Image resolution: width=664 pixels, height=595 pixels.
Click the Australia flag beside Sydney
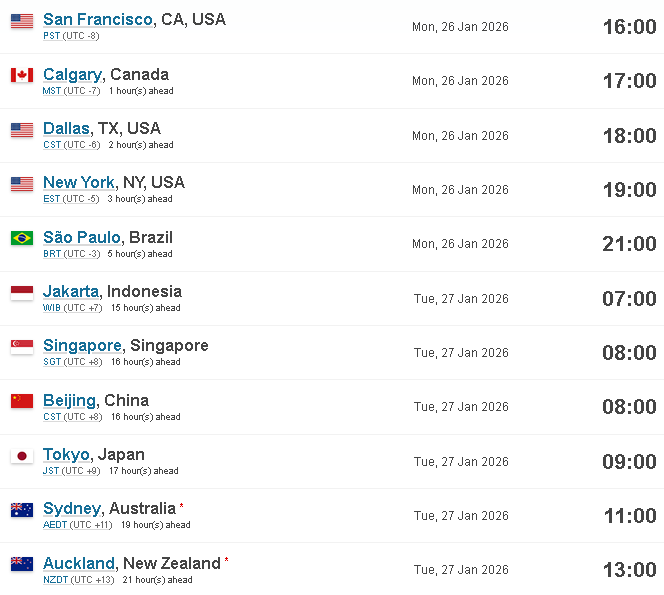(x=22, y=510)
